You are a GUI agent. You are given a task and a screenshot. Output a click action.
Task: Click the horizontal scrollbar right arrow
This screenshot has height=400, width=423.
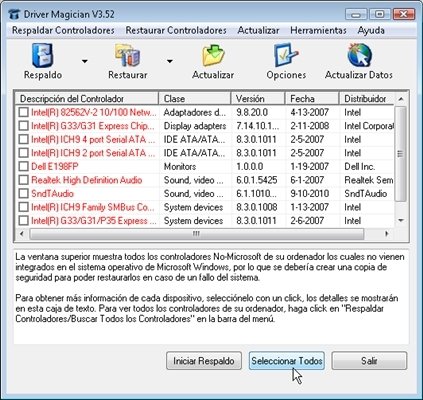[x=387, y=234]
